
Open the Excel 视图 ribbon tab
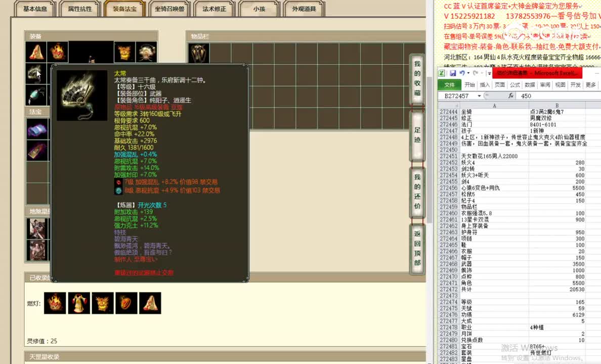[x=561, y=84]
